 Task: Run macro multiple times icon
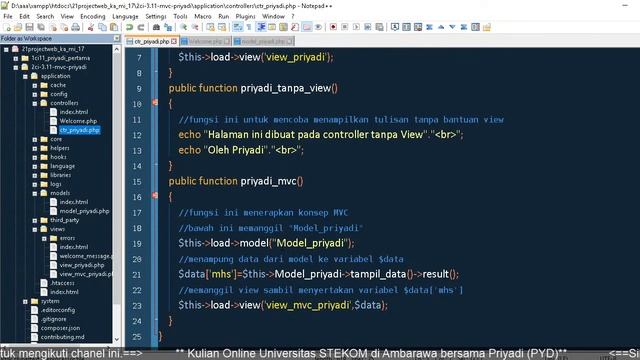coord(368,27)
